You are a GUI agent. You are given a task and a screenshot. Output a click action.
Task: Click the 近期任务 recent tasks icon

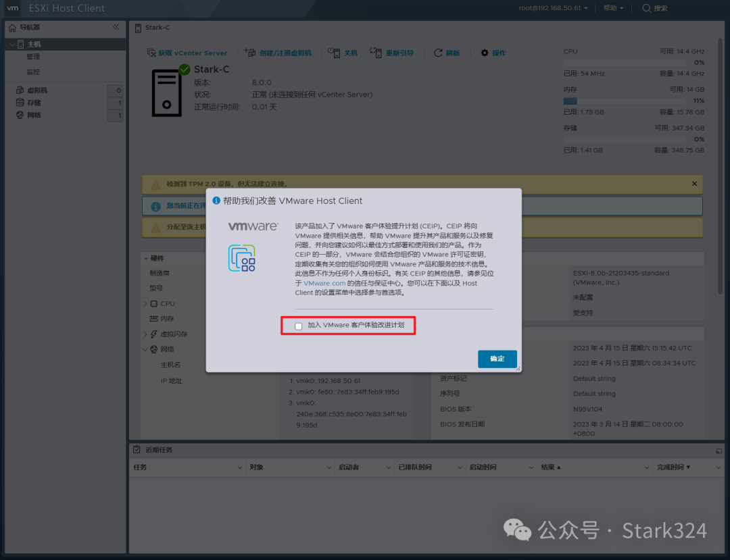tap(137, 450)
